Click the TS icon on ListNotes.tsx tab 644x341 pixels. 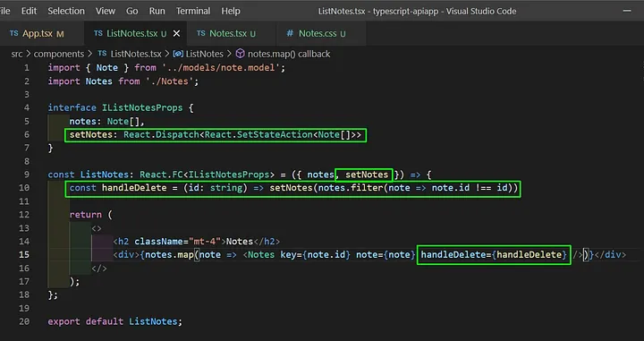point(98,33)
